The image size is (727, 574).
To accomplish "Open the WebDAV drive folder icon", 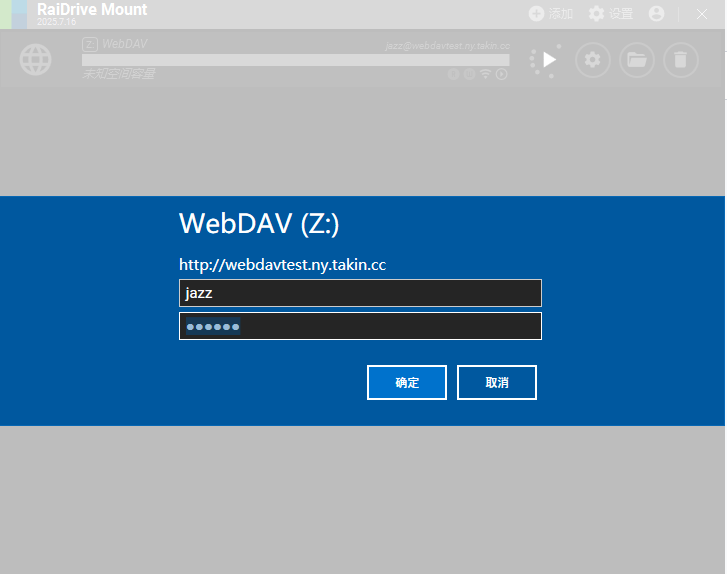I will click(637, 60).
